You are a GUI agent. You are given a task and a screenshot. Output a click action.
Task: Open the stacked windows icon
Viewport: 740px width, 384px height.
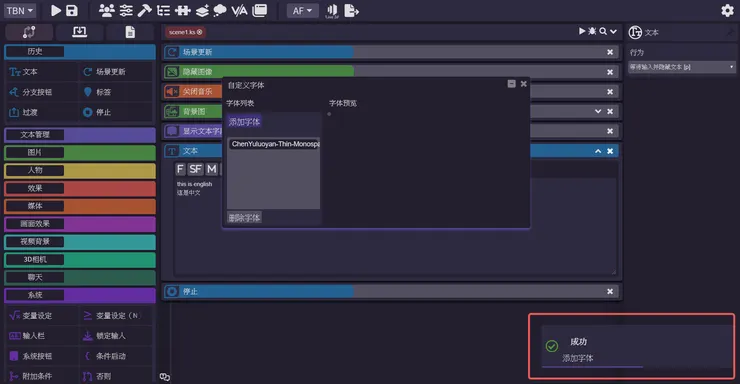[260, 10]
